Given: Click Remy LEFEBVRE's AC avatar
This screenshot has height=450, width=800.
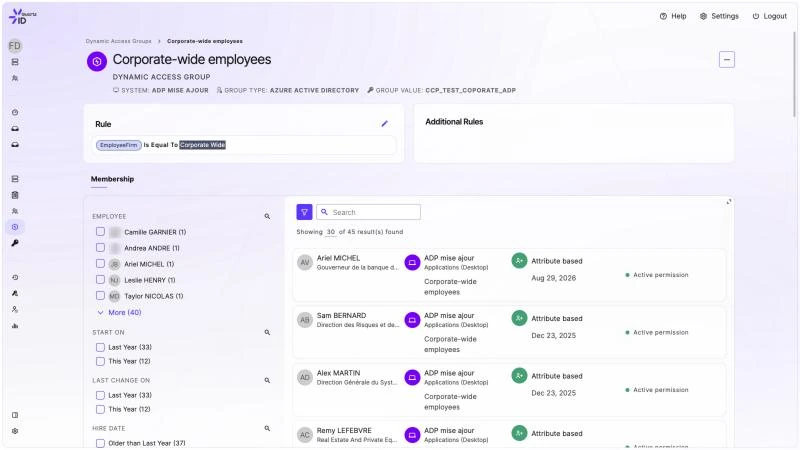Looking at the screenshot, I should point(305,435).
